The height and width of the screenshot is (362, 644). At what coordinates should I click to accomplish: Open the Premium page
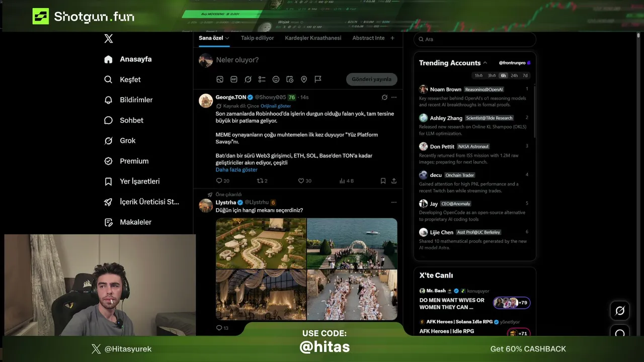click(x=126, y=161)
